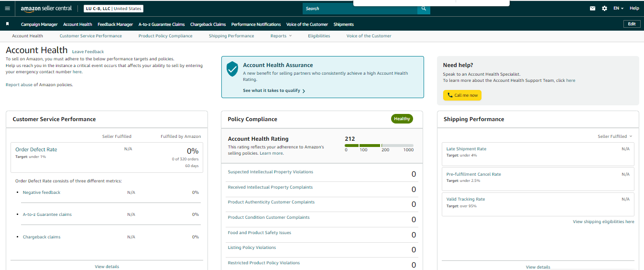The image size is (644, 270).
Task: Click the '0 of 320 orders' text
Action: coord(185,159)
